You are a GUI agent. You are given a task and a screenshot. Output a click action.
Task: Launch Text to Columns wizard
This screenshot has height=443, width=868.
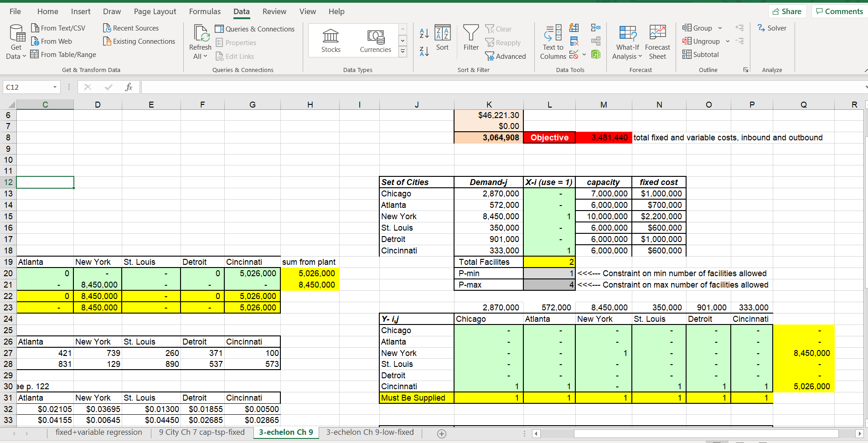(553, 42)
